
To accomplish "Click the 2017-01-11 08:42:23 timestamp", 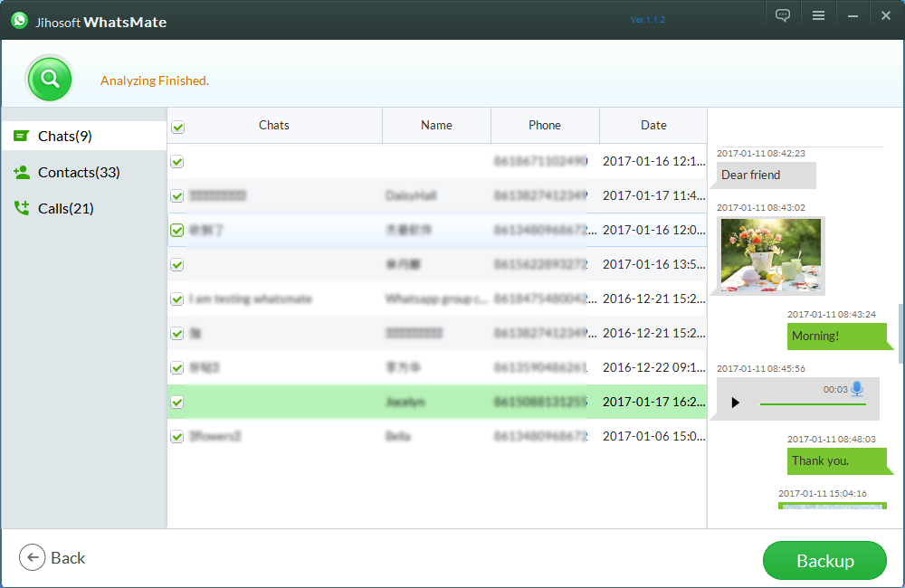I will [761, 154].
